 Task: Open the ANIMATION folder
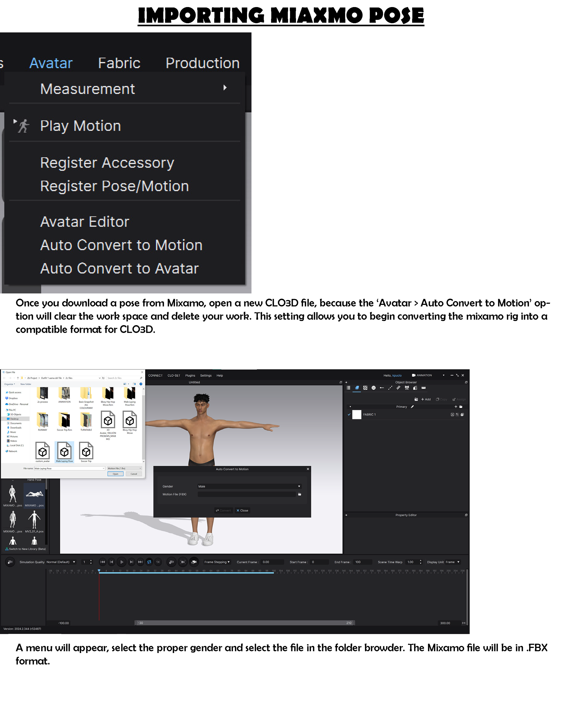64,395
